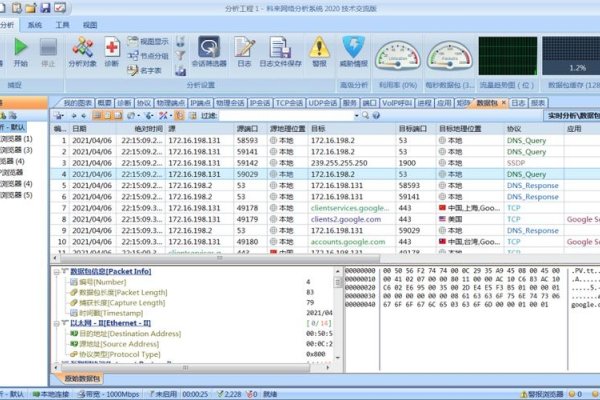Click the 目标 column header
600x400 pixels.
[x=318, y=128]
